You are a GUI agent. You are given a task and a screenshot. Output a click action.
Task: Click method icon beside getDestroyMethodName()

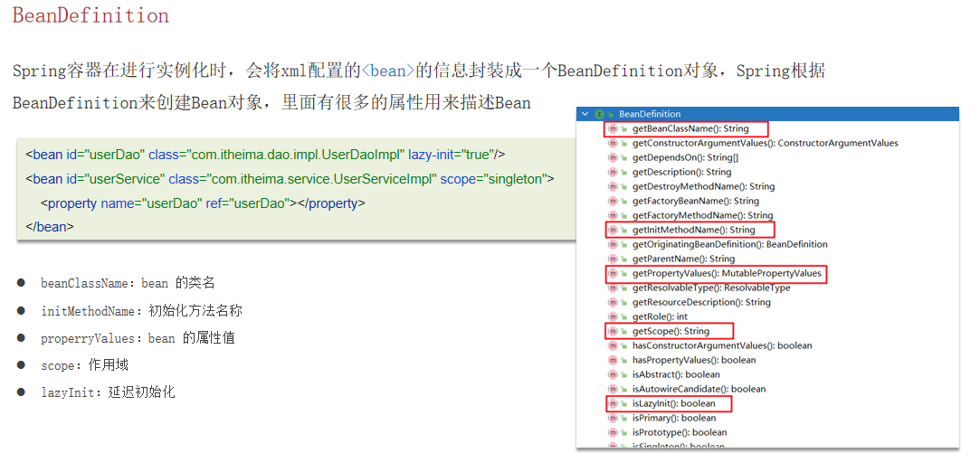[614, 186]
